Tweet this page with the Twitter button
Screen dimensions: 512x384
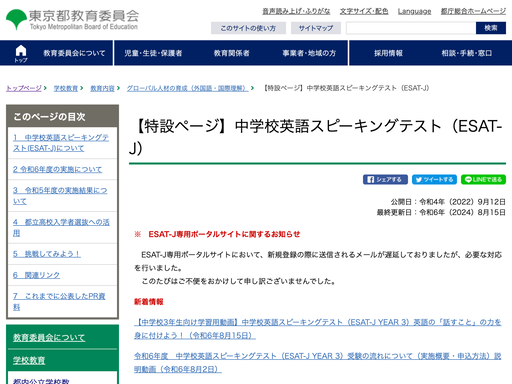point(435,180)
